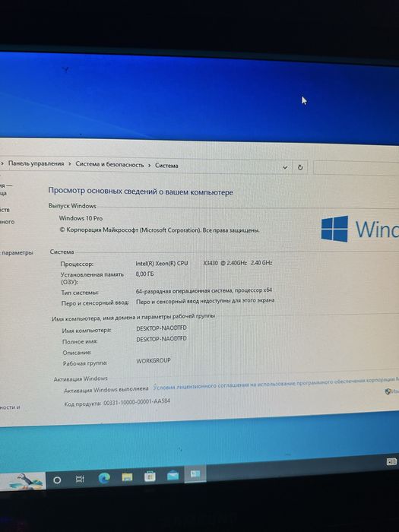This screenshot has width=399, height=532.
Task: Select the workgroup value WORKGROUP
Action: click(x=154, y=361)
